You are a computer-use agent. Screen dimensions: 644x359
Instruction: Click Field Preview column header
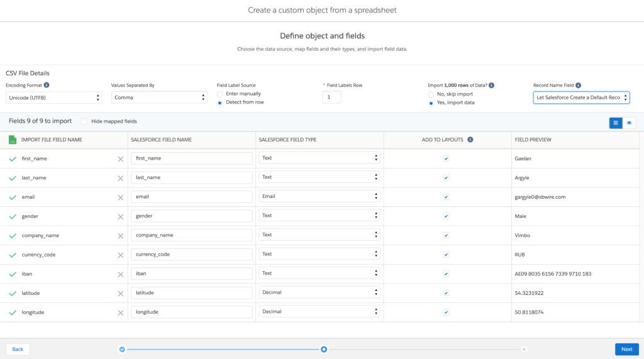533,140
